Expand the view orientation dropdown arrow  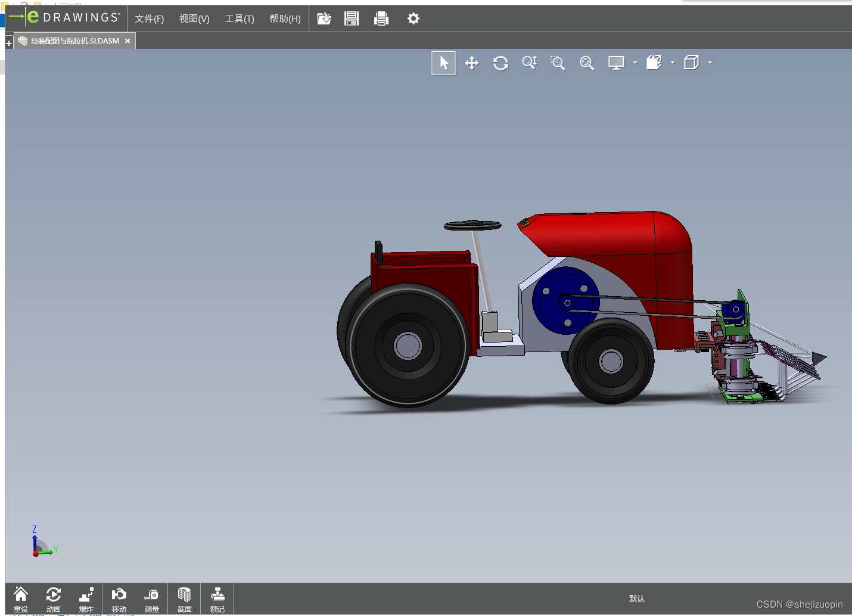click(673, 63)
